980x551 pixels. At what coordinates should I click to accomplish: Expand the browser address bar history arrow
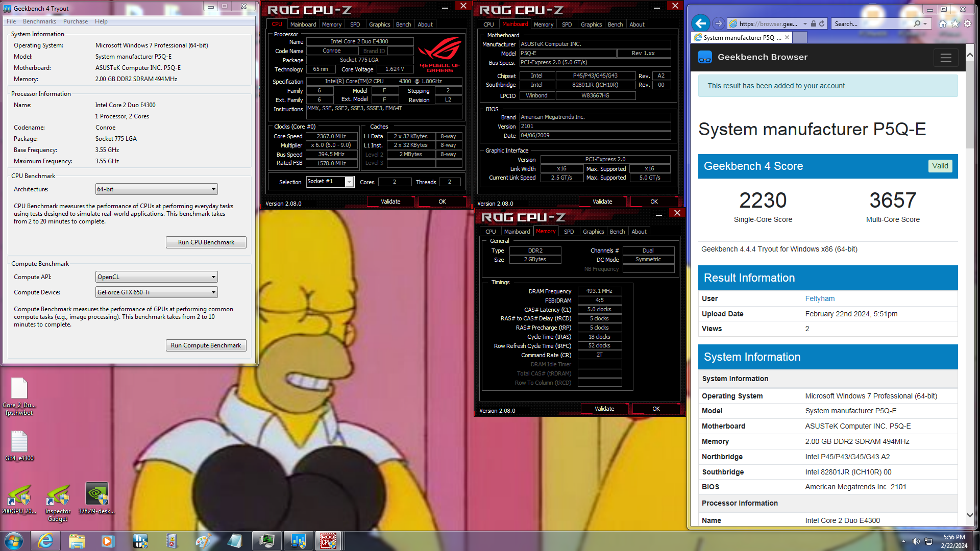click(805, 23)
